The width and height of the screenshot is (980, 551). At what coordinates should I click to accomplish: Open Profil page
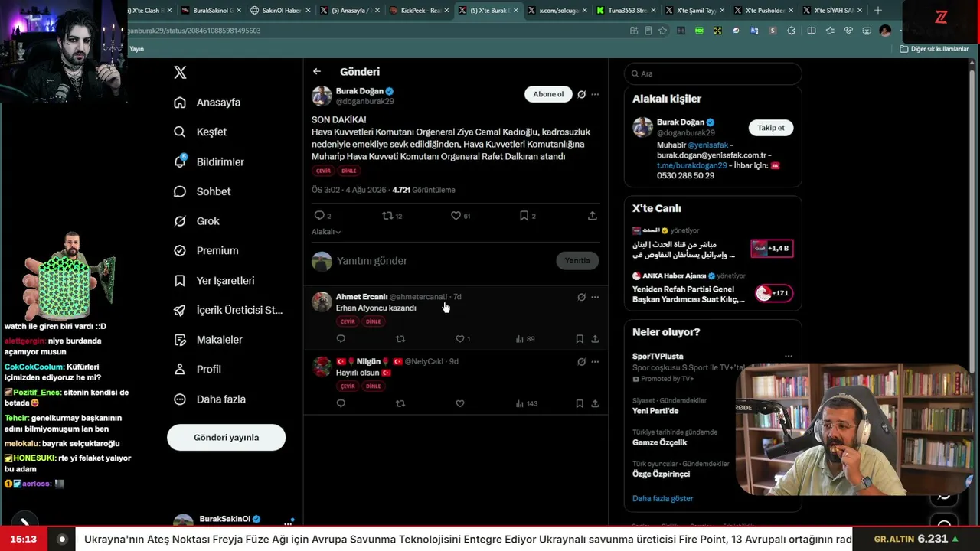197,369
